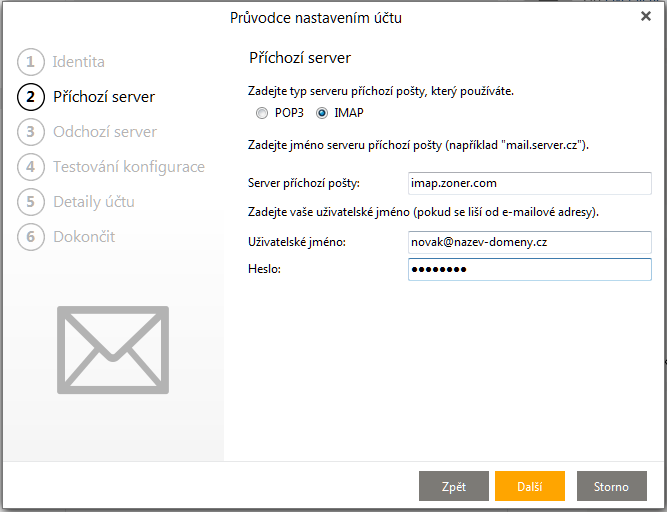Click the Server příchozí pošty field
Image resolution: width=667 pixels, height=512 pixels.
point(529,183)
